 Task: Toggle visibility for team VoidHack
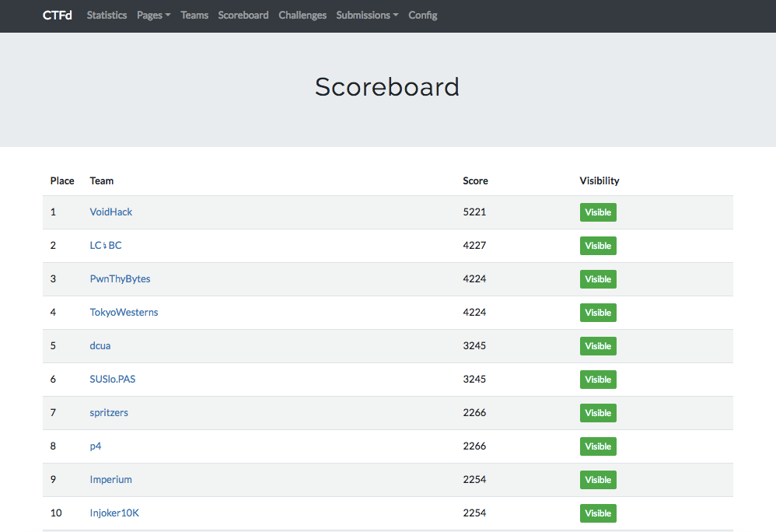tap(598, 212)
